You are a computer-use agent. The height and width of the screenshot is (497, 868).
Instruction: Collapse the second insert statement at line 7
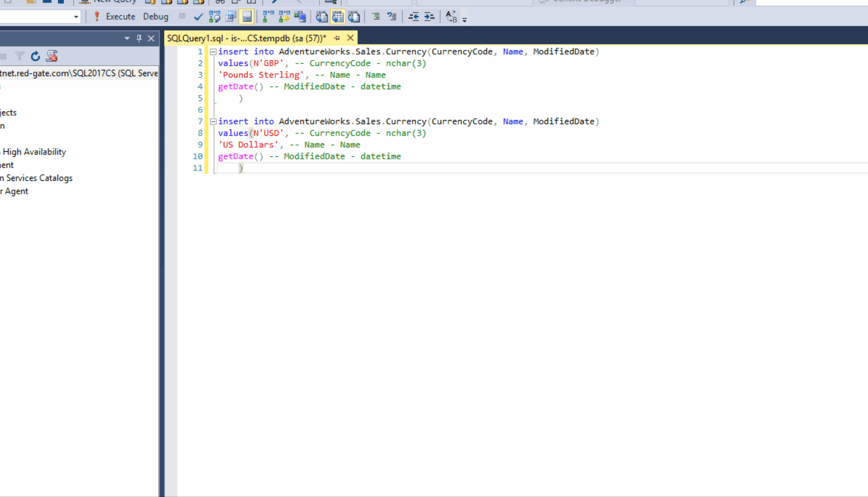[x=213, y=122]
